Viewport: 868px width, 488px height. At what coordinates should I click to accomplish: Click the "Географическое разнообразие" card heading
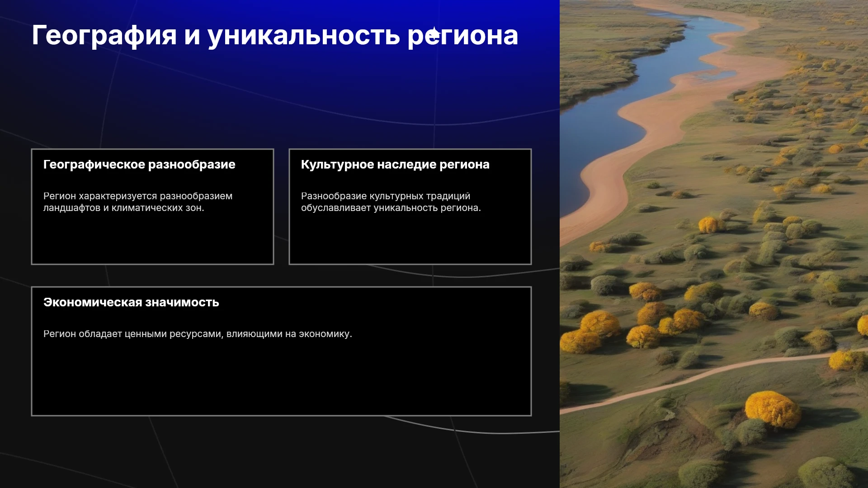point(139,164)
